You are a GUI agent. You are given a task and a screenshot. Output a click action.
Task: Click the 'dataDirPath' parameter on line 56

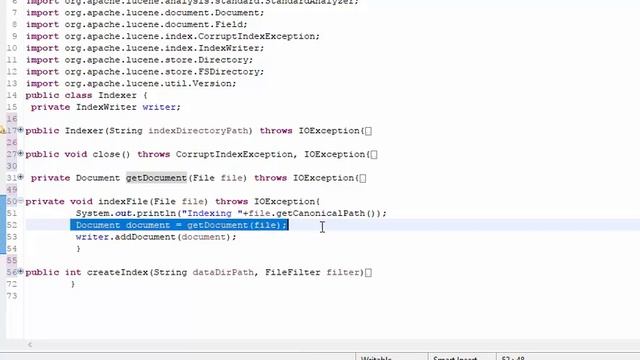pyautogui.click(x=223, y=272)
